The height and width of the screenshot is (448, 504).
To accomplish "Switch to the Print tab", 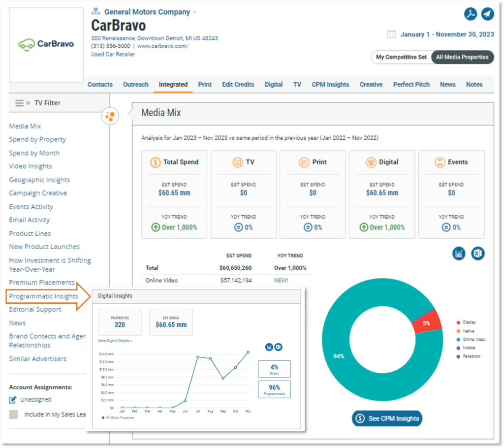I will click(205, 85).
